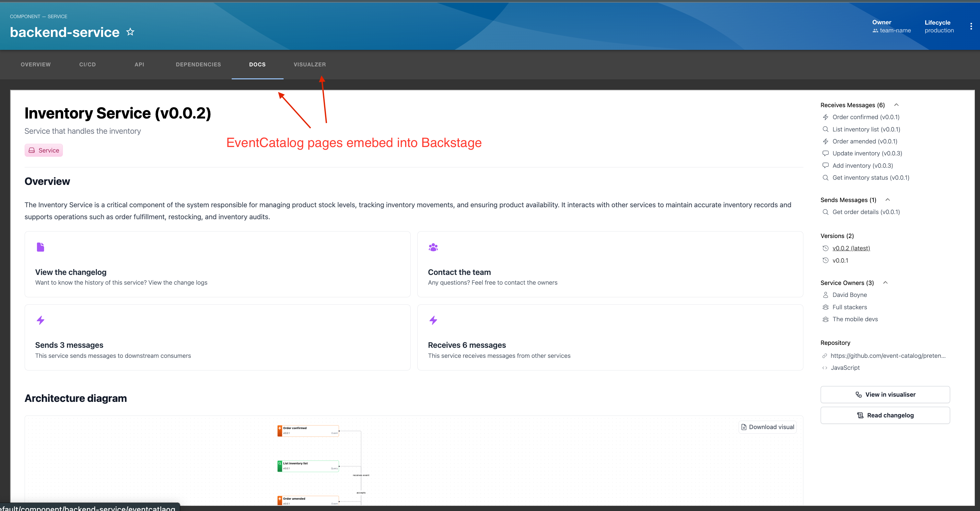This screenshot has width=980, height=511.
Task: Collapse the Sends Messages section
Action: coord(888,200)
